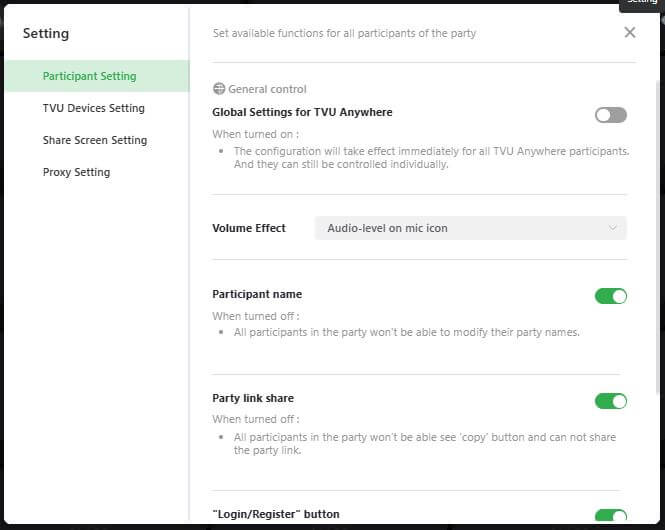665x530 pixels.
Task: Enable Global Settings for TVU Anywhere toggle
Action: click(x=610, y=115)
